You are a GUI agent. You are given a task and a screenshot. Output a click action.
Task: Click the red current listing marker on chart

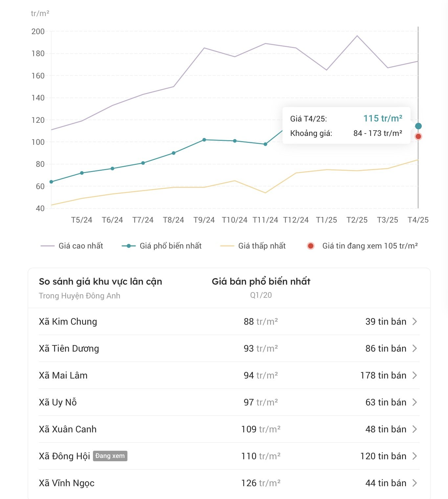tap(418, 137)
